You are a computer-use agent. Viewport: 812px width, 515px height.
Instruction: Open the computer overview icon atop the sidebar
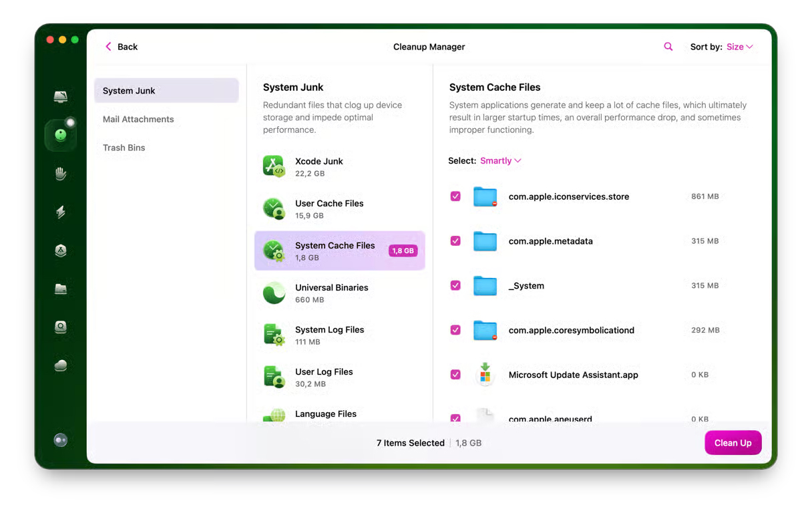(x=61, y=97)
